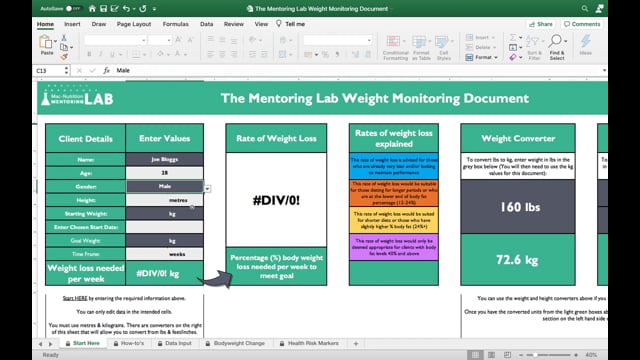Select the Time Frame weeks cell
This screenshot has width=640, height=360.
pyautogui.click(x=164, y=254)
